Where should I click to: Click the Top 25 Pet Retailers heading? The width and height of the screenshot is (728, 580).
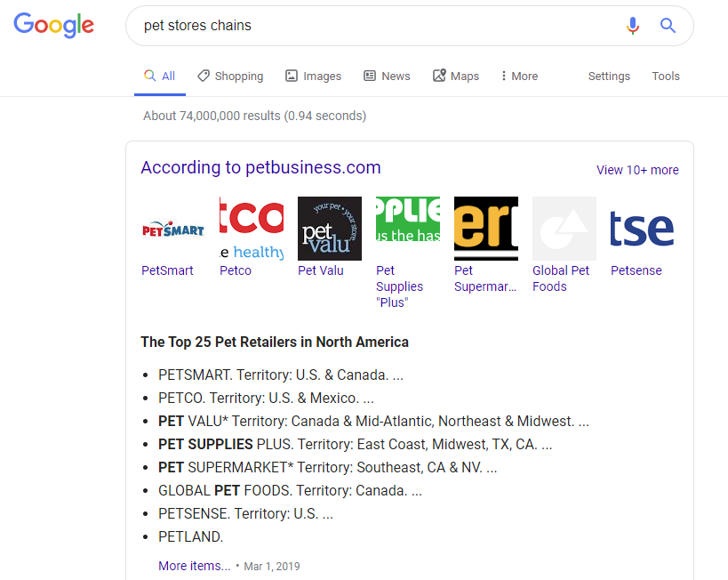(275, 342)
